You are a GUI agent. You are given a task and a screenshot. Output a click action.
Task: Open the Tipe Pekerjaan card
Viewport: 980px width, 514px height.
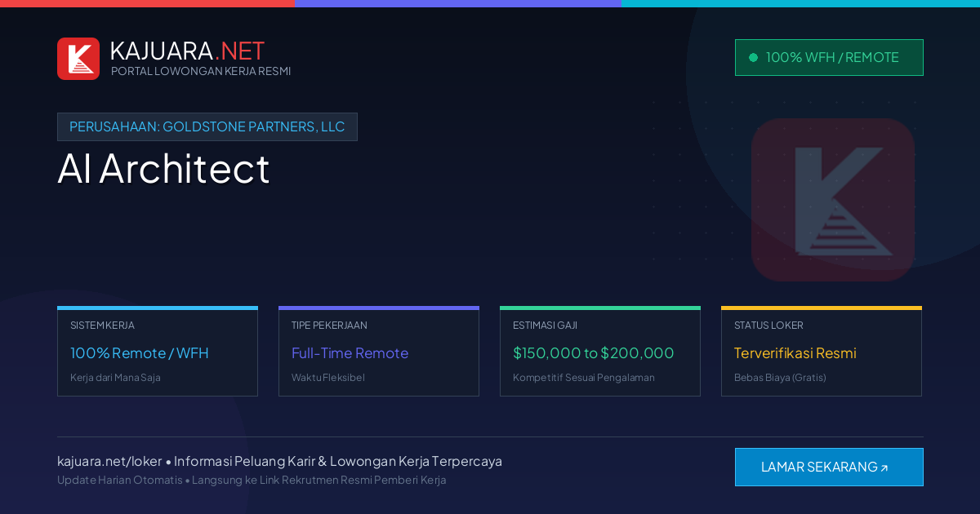(x=379, y=352)
